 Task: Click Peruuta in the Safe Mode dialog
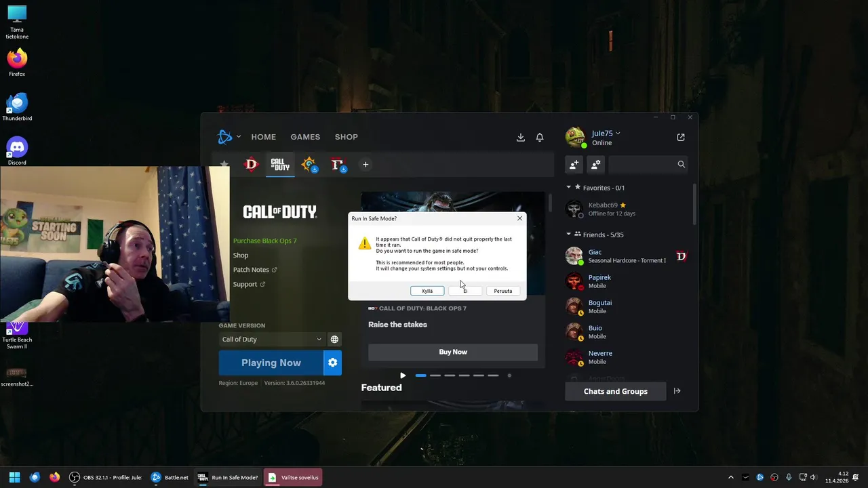click(503, 291)
